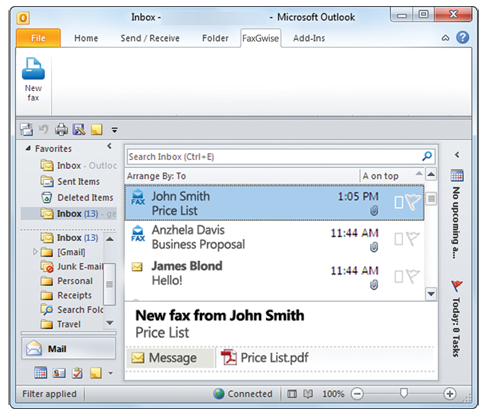The image size is (485, 418).
Task: Open the File tab
Action: [38, 38]
